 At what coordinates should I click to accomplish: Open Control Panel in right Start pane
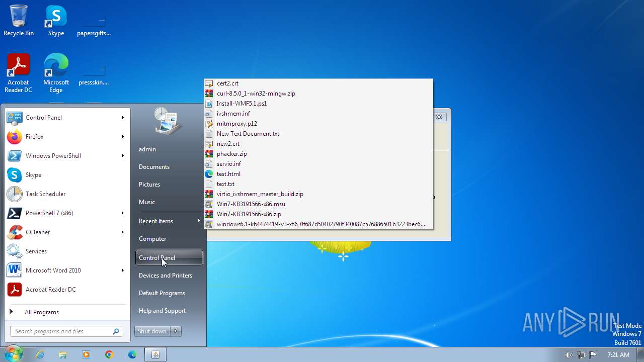pyautogui.click(x=169, y=258)
